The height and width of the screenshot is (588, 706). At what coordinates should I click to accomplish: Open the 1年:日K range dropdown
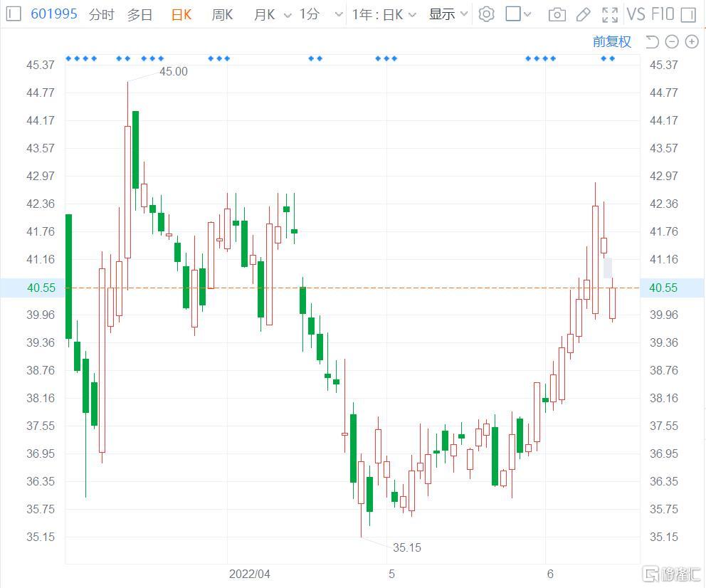[384, 15]
